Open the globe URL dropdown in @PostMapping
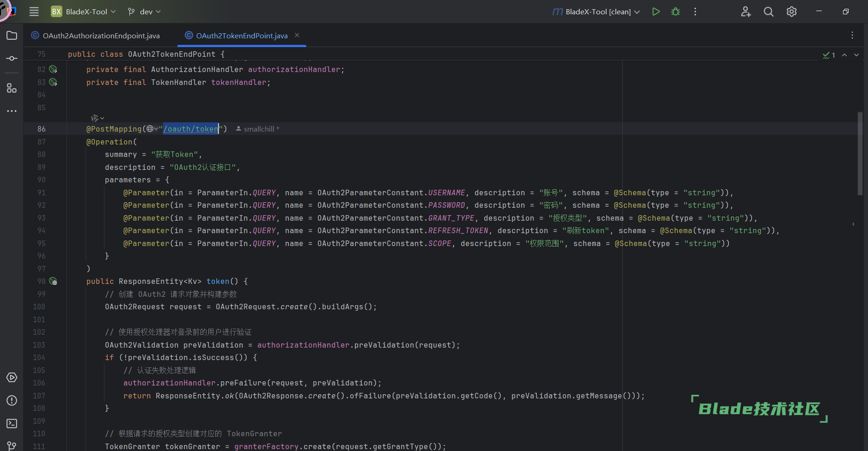This screenshot has height=451, width=868. [152, 129]
